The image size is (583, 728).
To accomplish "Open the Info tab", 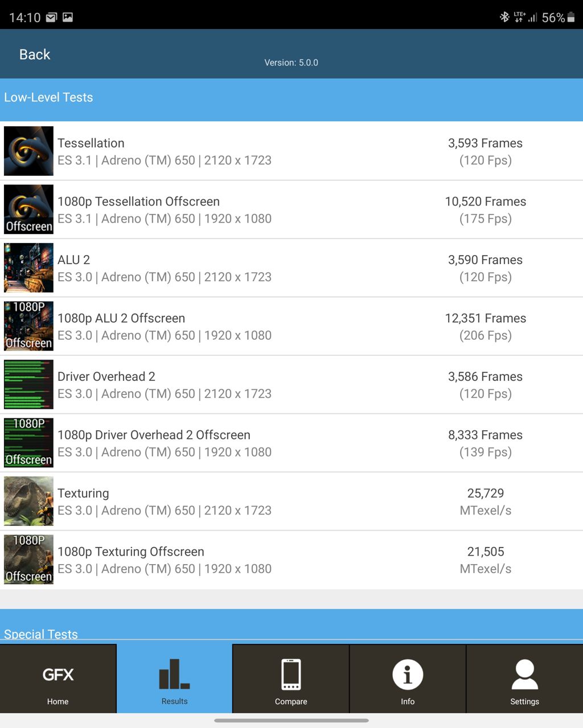I will tap(408, 678).
